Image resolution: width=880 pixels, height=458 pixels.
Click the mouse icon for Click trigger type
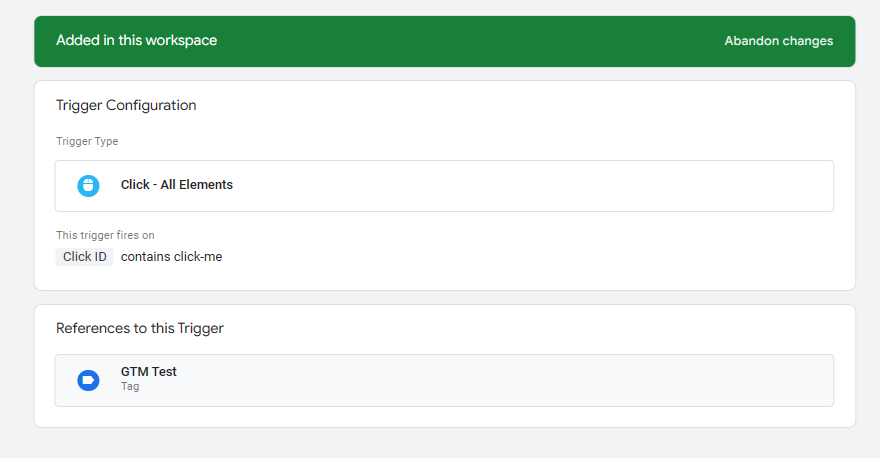tap(88, 186)
